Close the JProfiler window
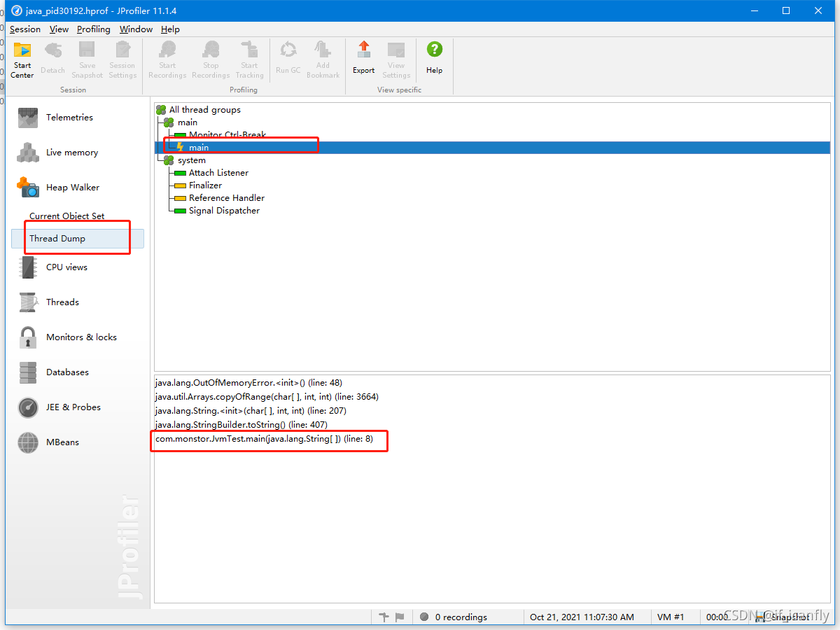The height and width of the screenshot is (630, 840). 818,10
